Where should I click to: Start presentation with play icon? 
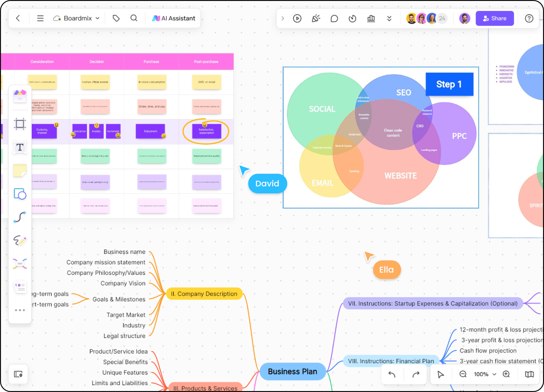tap(297, 18)
